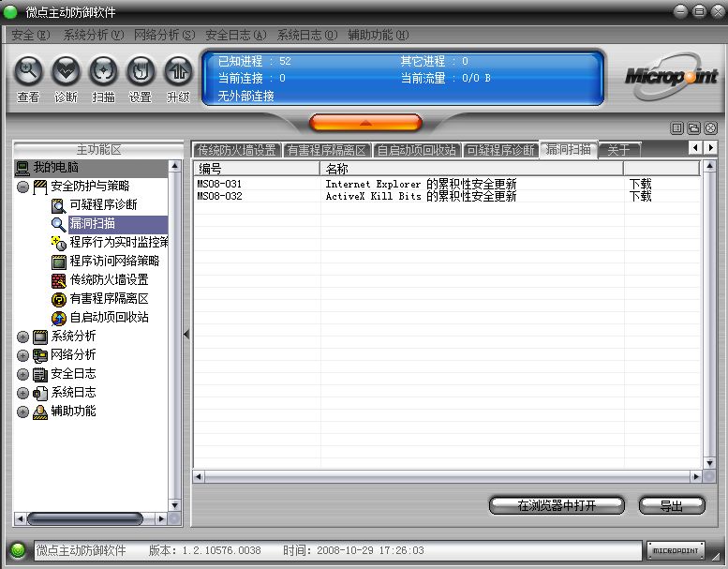The width and height of the screenshot is (728, 569).
Task: Open the 辅助功能 menu in the menu bar
Action: click(x=379, y=35)
